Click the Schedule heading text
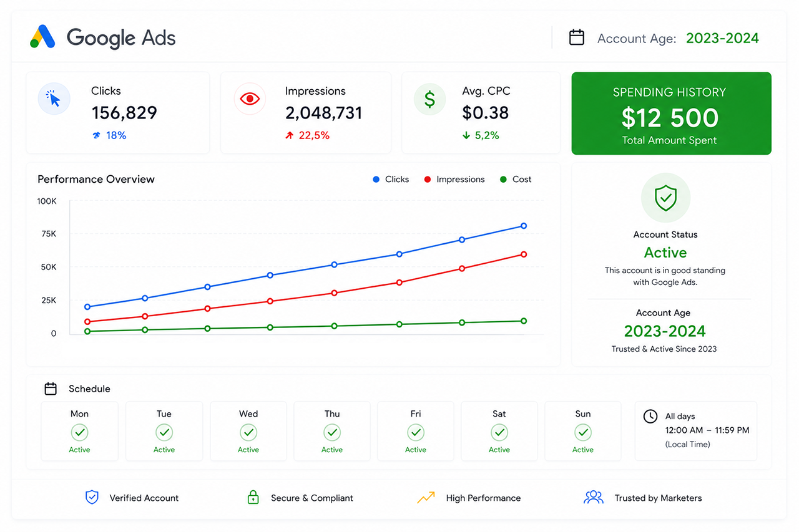 (89, 389)
